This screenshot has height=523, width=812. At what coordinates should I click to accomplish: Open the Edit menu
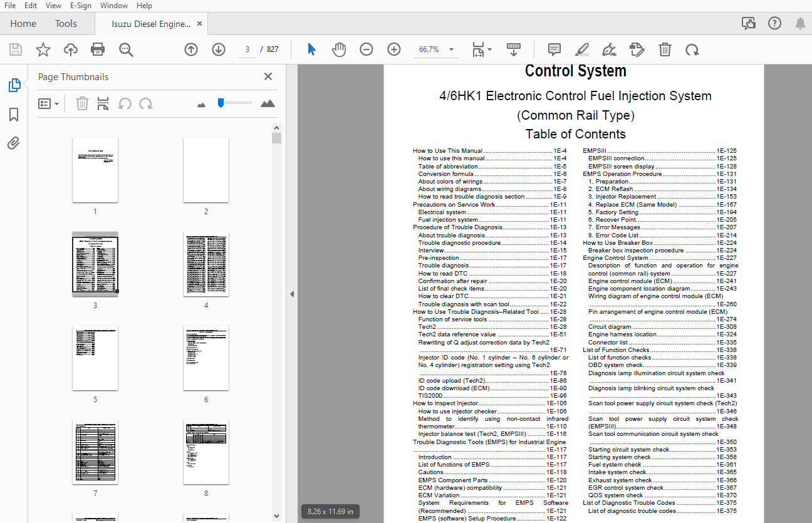(x=31, y=6)
